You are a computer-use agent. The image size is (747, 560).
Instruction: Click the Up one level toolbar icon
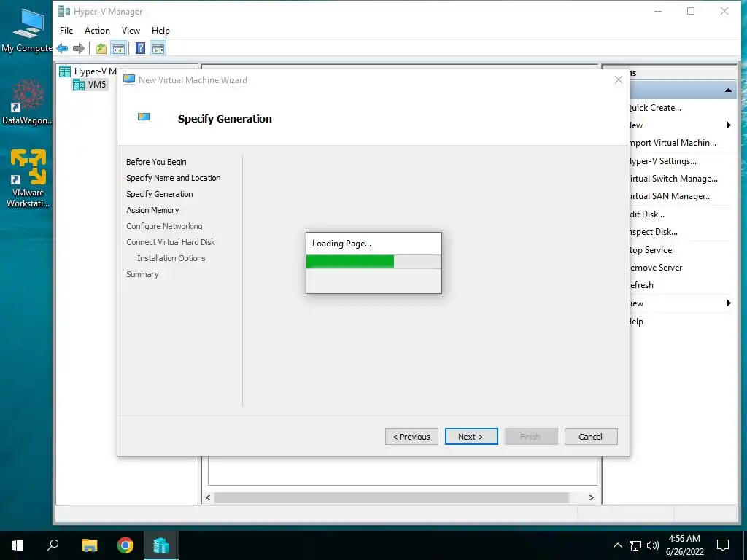pyautogui.click(x=101, y=48)
